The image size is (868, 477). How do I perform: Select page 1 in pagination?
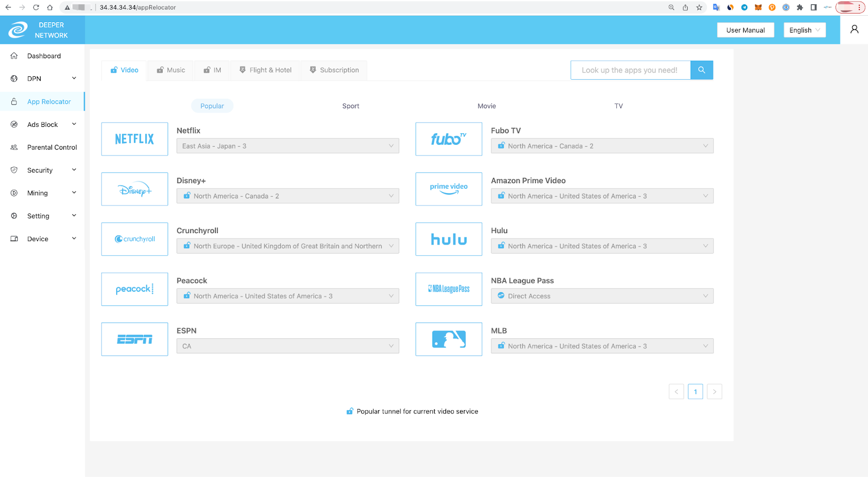click(x=695, y=391)
